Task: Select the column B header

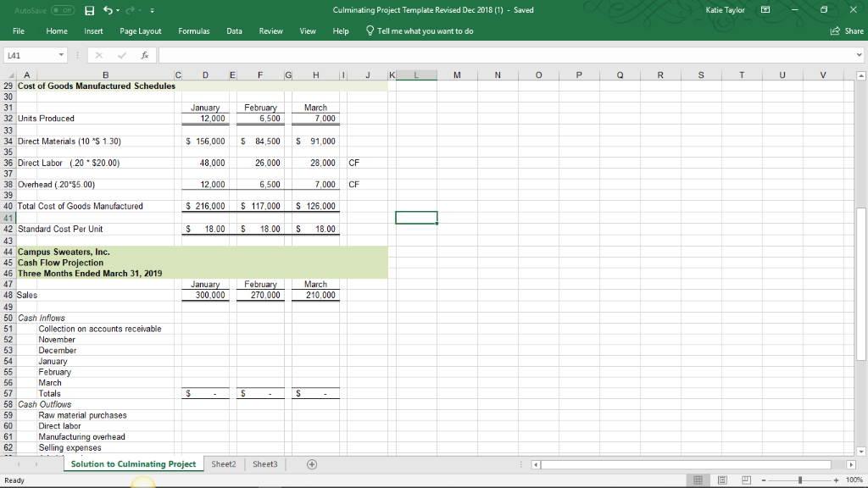Action: (x=105, y=75)
